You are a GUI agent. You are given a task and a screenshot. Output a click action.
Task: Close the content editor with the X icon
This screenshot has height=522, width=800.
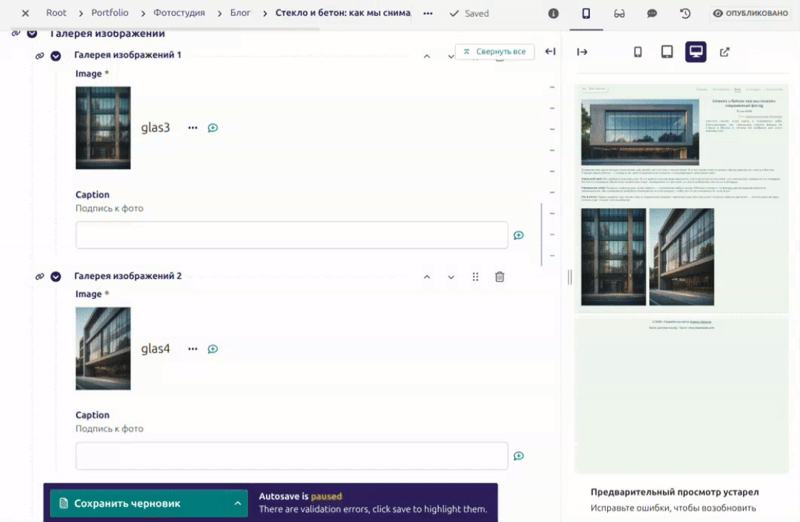(25, 13)
